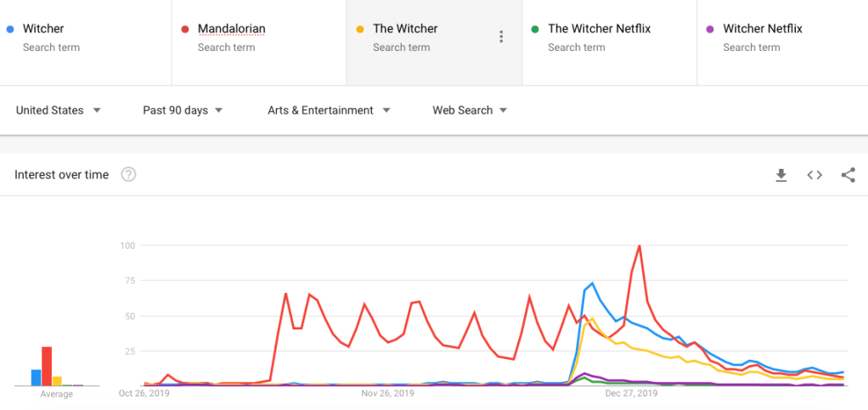Click the Dec 27, 2019 axis label
The image size is (868, 410).
pyautogui.click(x=630, y=394)
